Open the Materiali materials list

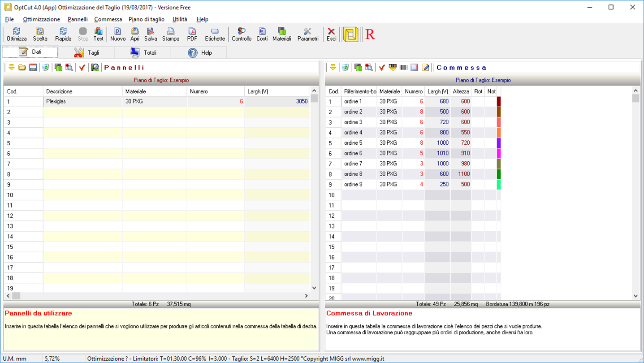[x=281, y=34]
